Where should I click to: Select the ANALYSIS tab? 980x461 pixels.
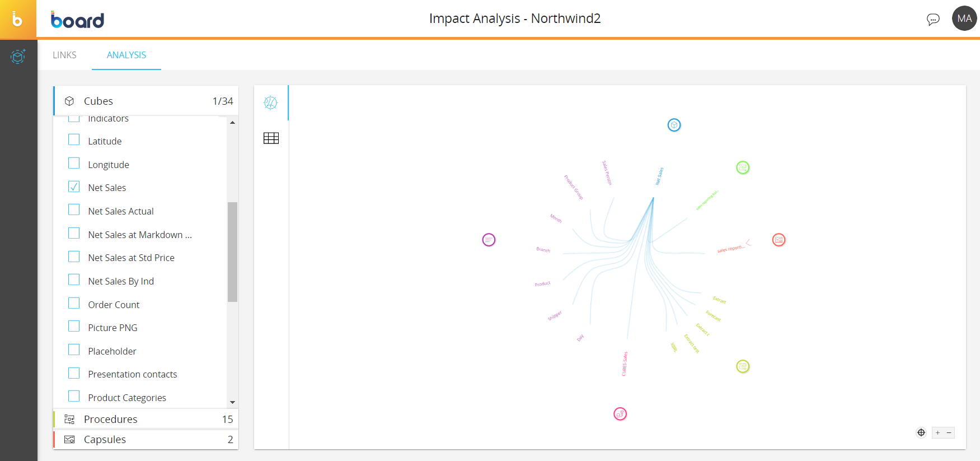coord(126,55)
